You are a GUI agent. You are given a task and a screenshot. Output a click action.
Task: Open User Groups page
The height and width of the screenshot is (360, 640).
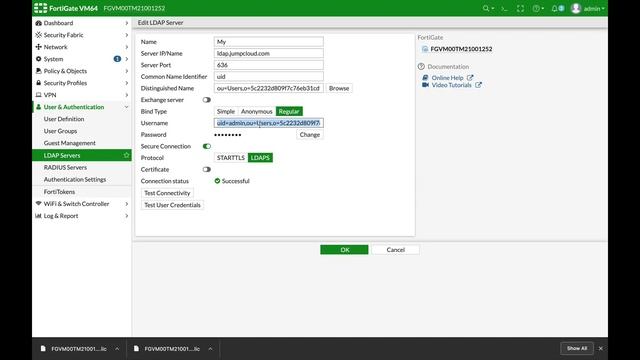tap(60, 131)
